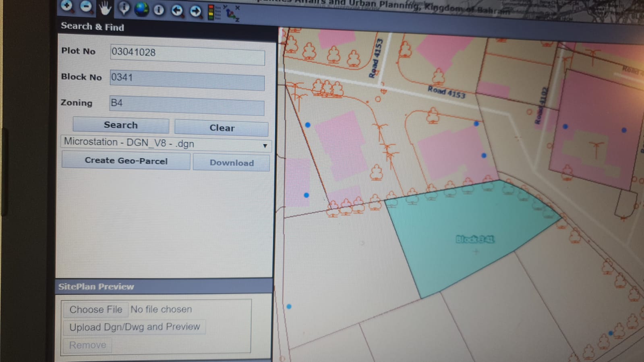Select the info balloon map-tip tool
This screenshot has width=644, height=362.
(x=124, y=8)
